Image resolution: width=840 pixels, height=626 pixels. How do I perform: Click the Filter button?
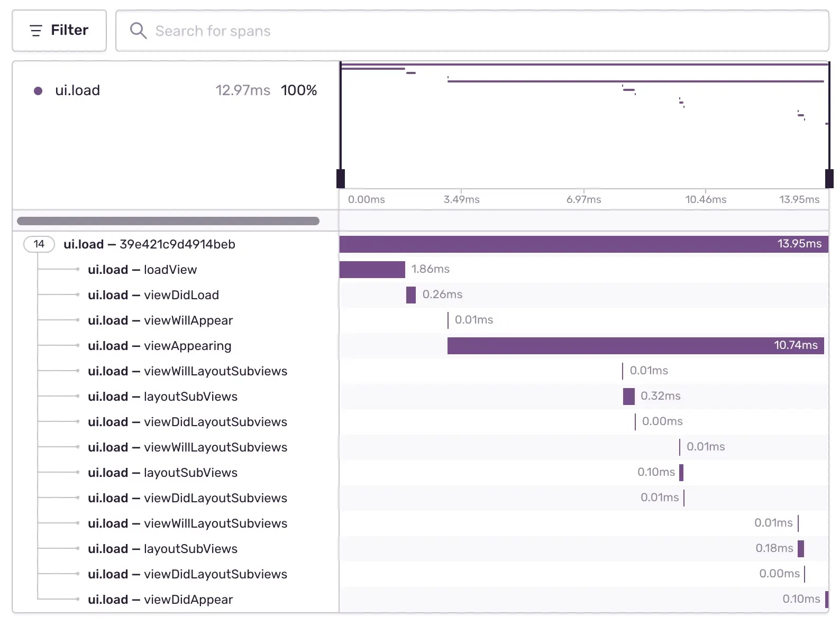[59, 31]
